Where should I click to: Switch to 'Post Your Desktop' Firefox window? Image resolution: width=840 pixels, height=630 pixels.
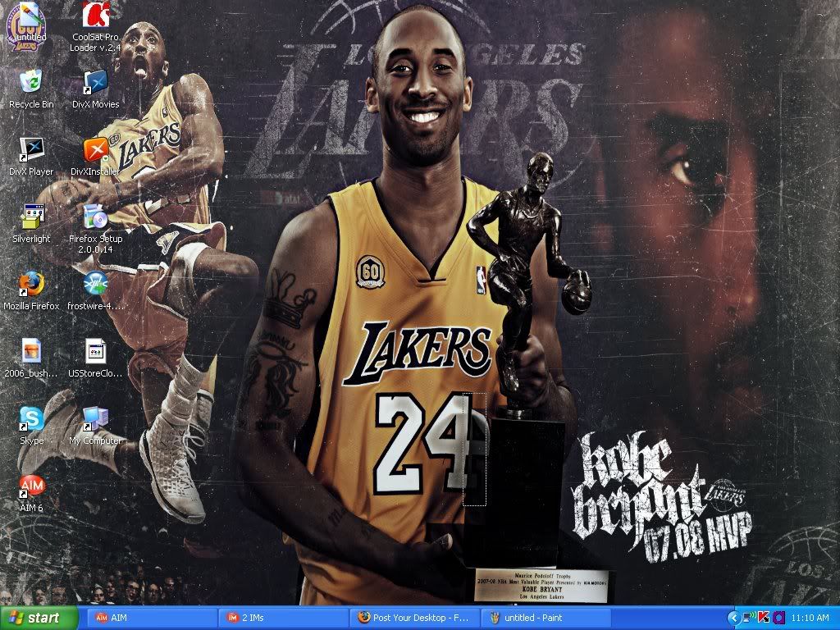coord(414,618)
